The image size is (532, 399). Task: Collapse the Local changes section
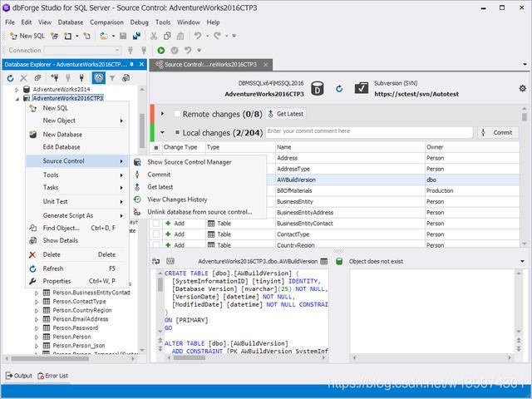pyautogui.click(x=163, y=132)
